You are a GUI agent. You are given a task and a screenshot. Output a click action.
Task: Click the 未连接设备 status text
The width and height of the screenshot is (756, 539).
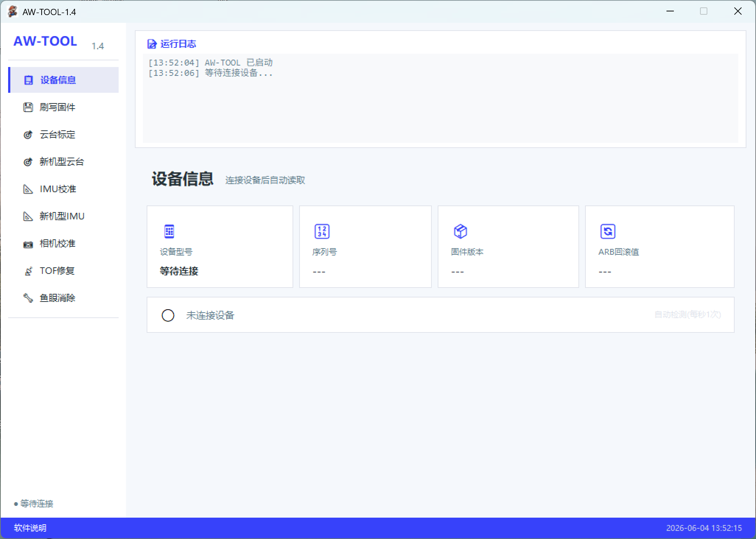point(210,316)
